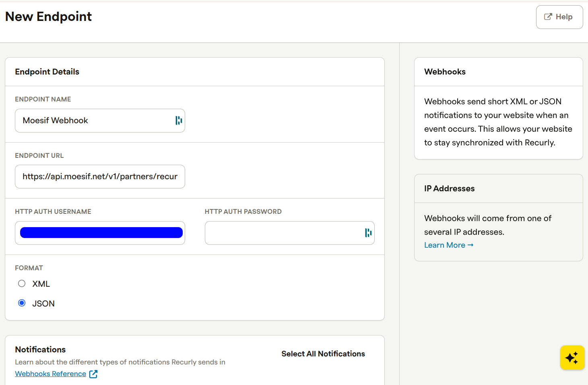The height and width of the screenshot is (385, 588).
Task: Click the ENDPOINT NAME field label
Action: [x=43, y=99]
